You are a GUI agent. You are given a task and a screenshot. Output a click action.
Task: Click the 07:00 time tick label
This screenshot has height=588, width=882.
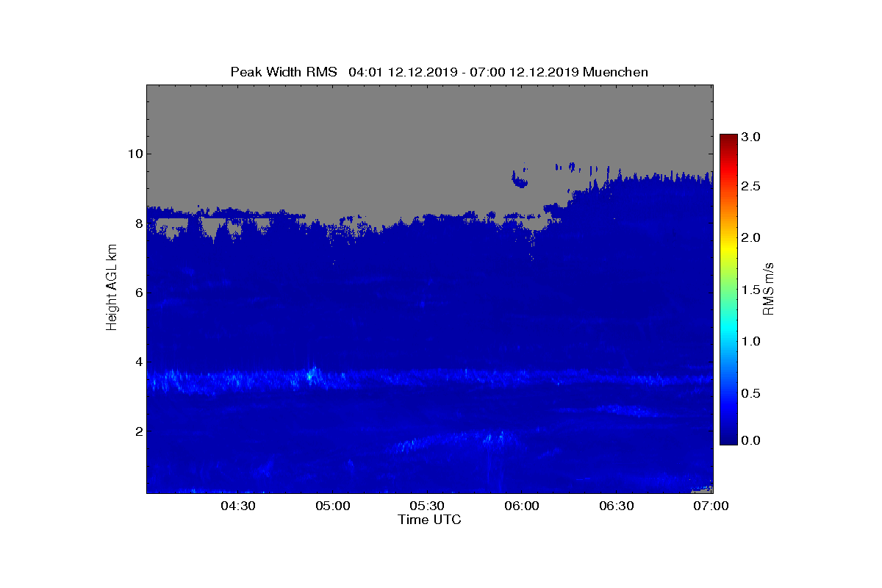[x=711, y=506]
